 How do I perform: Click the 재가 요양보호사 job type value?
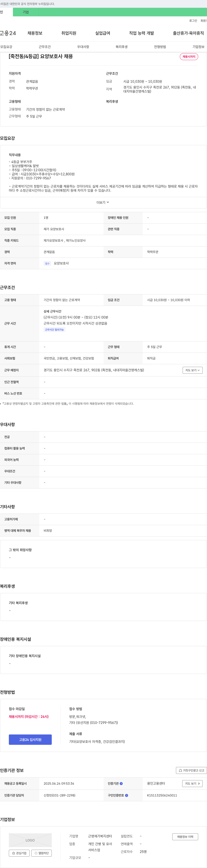point(54,229)
